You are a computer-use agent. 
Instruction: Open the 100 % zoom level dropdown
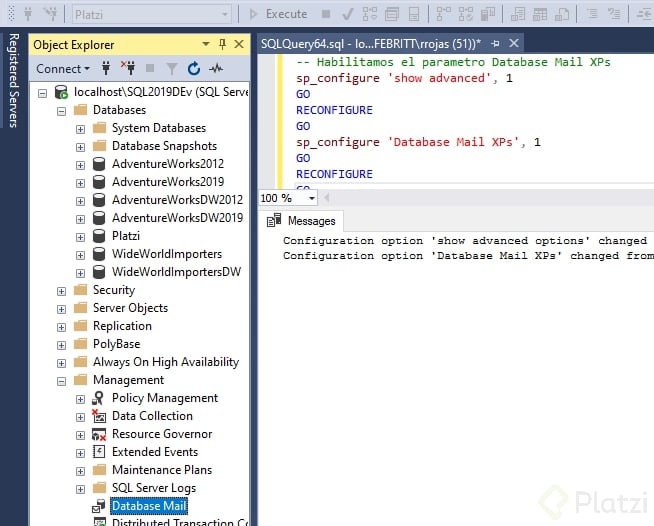click(312, 198)
